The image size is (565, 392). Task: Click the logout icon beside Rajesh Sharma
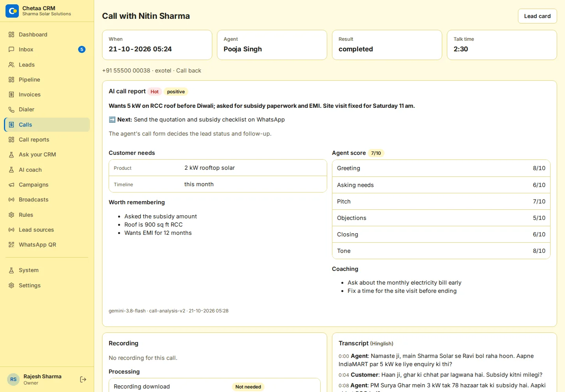point(83,379)
